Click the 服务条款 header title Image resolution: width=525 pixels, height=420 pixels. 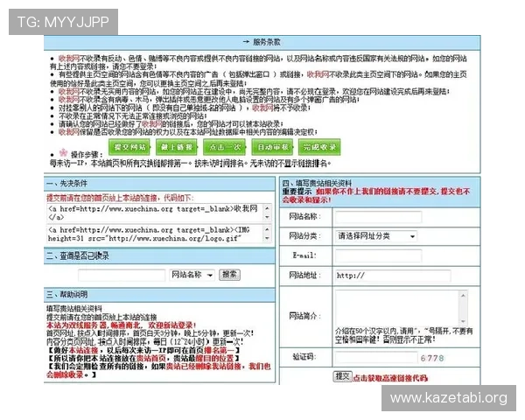267,42
